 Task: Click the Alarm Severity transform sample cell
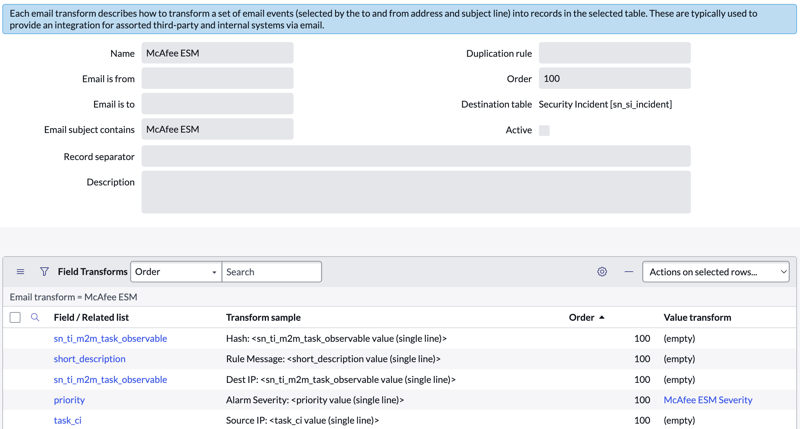[315, 400]
